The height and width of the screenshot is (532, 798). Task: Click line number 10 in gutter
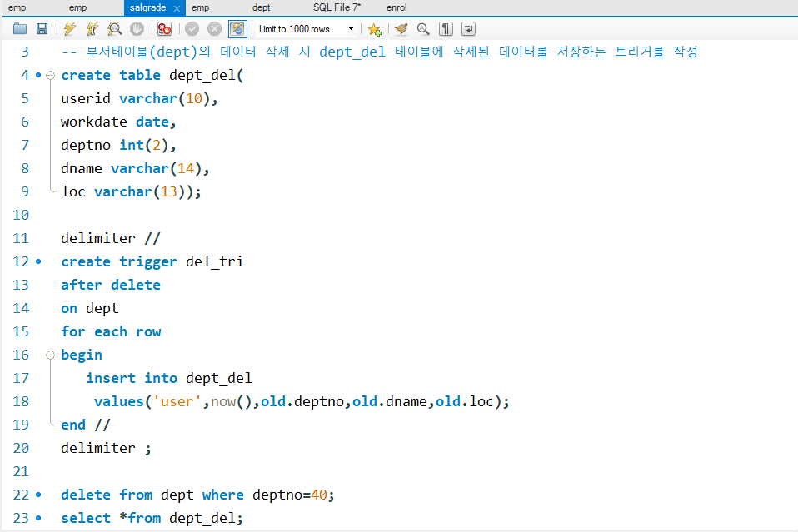coord(21,215)
